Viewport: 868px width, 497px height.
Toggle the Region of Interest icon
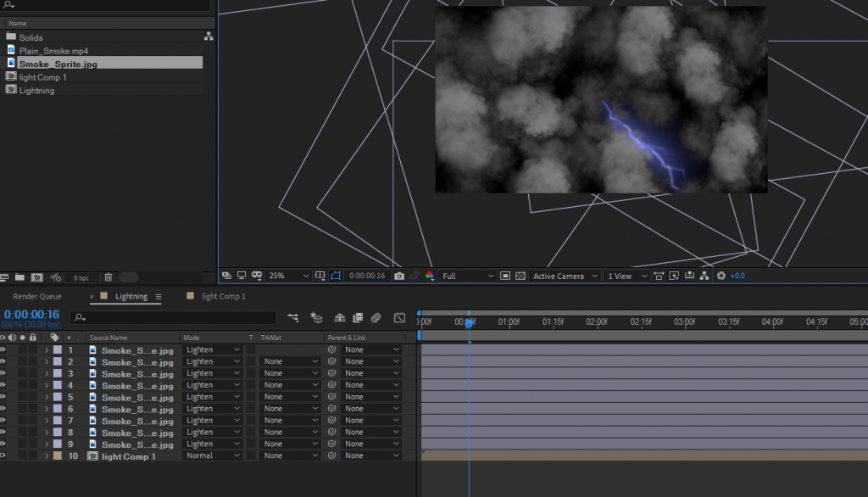click(x=505, y=276)
